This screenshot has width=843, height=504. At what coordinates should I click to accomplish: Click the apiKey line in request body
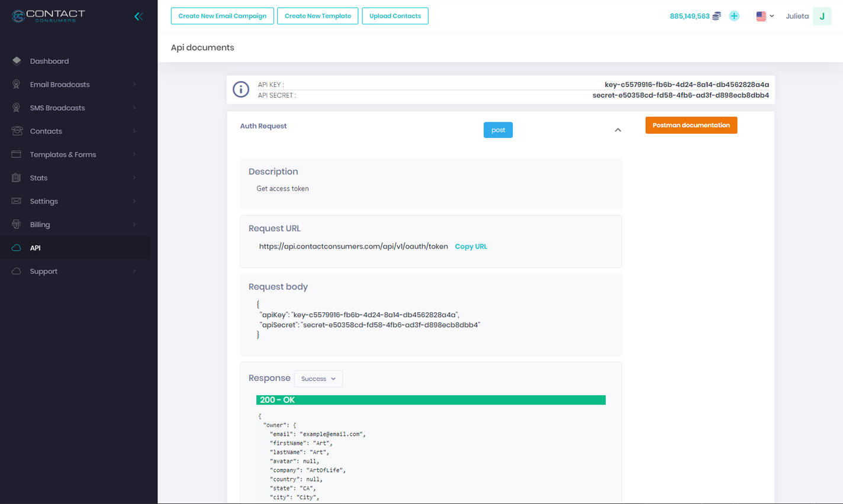coord(359,315)
